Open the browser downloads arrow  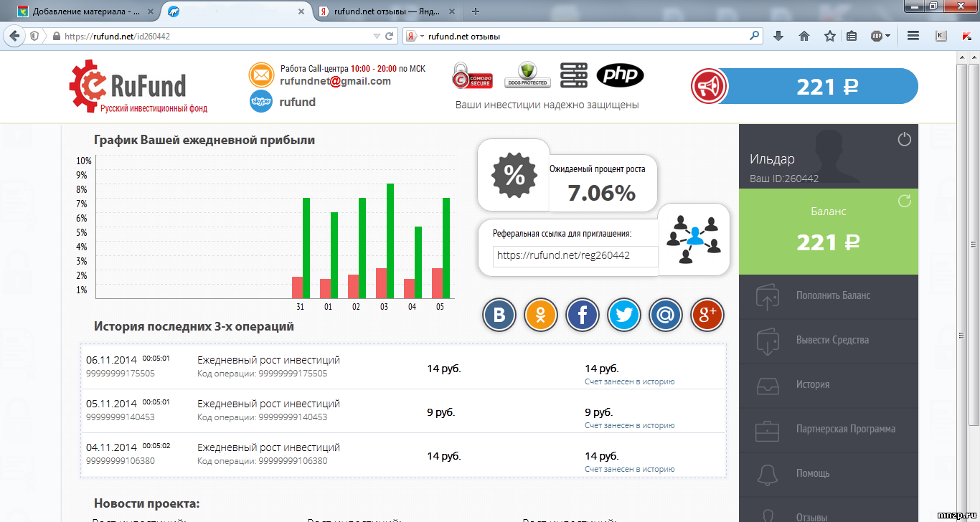778,36
